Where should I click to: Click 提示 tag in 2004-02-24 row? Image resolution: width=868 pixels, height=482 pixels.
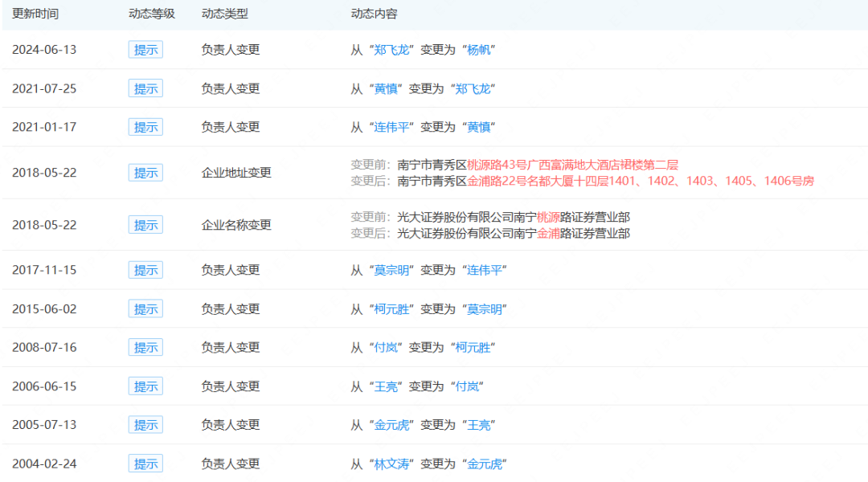[x=145, y=464]
